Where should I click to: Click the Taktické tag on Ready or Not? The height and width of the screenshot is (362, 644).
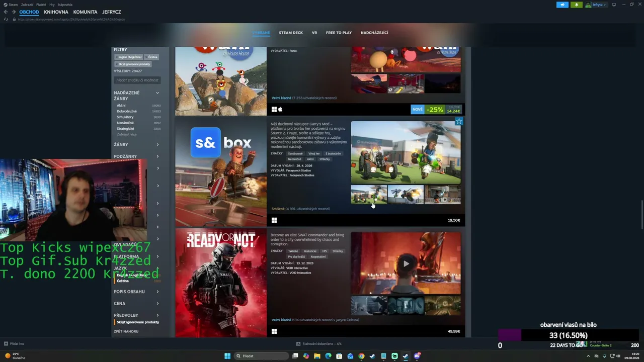point(292,251)
